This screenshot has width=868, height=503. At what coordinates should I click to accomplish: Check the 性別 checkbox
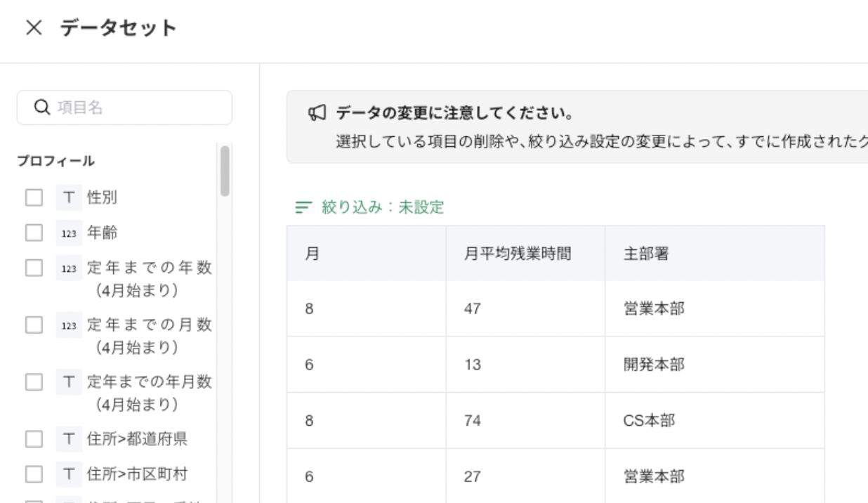[34, 198]
